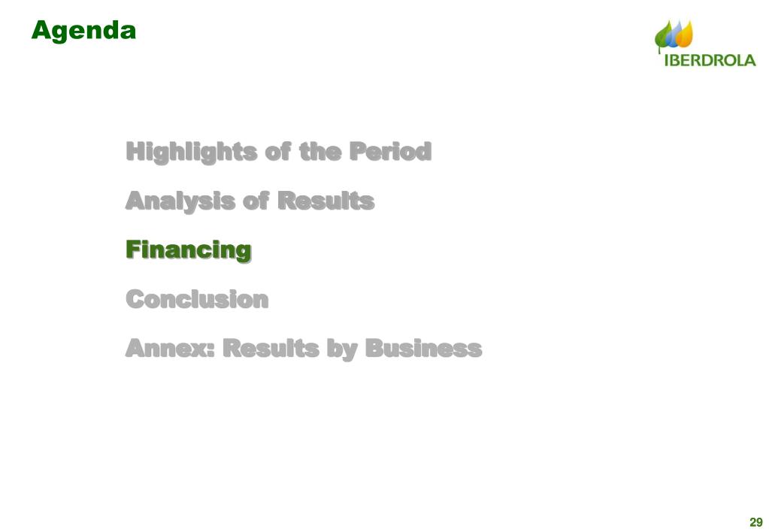Viewport: 769px width, 532px height.
Task: Click the word Period in first item
Action: click(390, 151)
